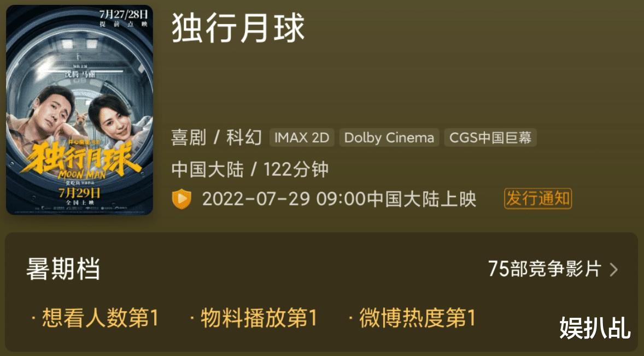Click the 微博热度第1 ranking item

(412, 318)
